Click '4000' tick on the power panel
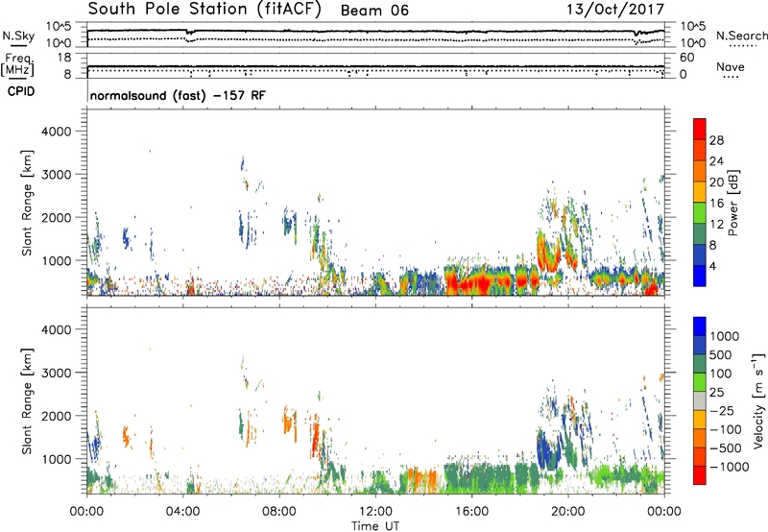This screenshot has width=768, height=532. [x=56, y=132]
